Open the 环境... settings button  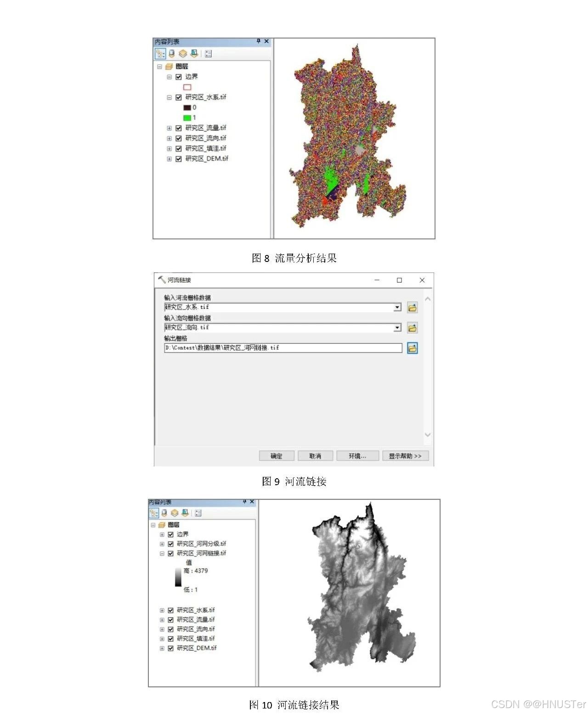(x=357, y=456)
